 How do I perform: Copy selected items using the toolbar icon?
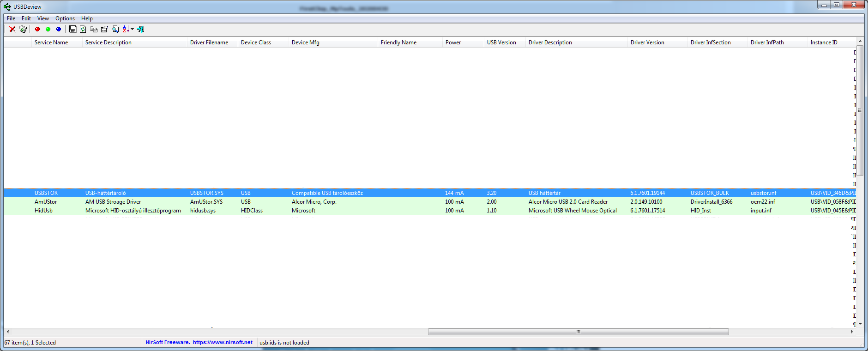pos(94,29)
